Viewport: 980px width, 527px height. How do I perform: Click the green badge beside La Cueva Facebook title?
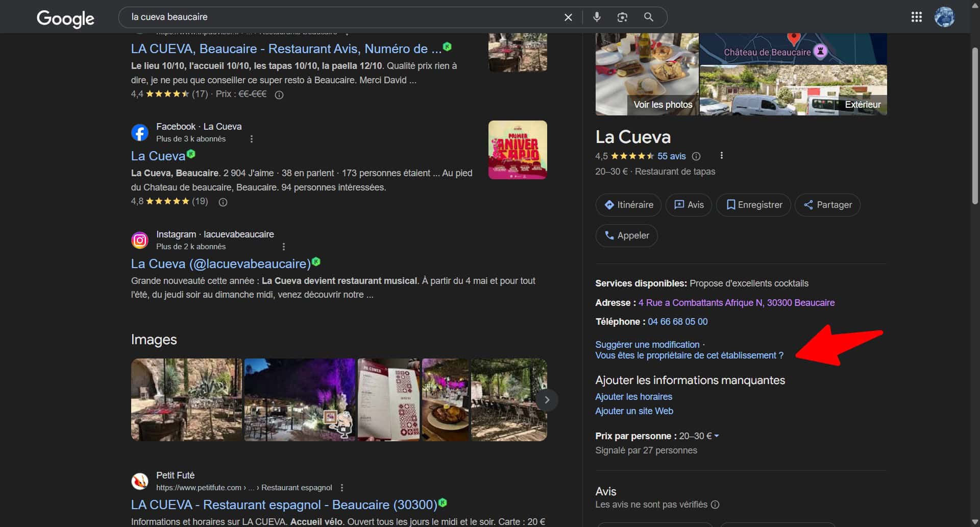tap(191, 154)
